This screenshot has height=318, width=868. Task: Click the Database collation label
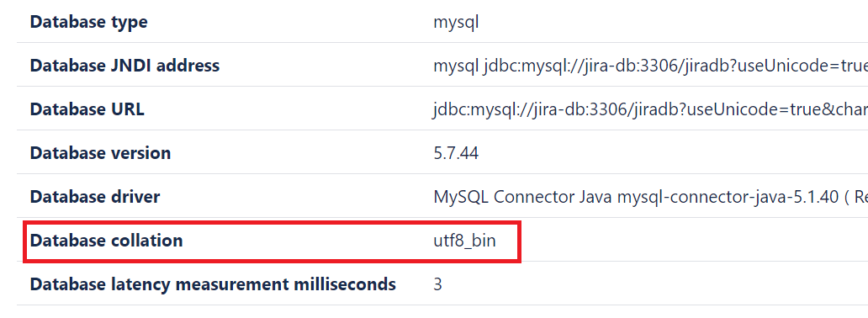(x=106, y=241)
